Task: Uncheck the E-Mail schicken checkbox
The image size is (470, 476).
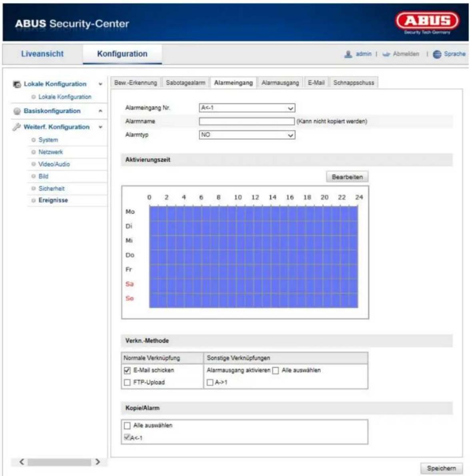Action: click(x=127, y=370)
